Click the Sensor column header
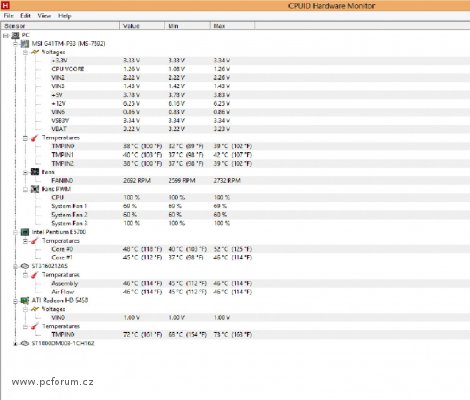470x400 pixels. pyautogui.click(x=60, y=26)
